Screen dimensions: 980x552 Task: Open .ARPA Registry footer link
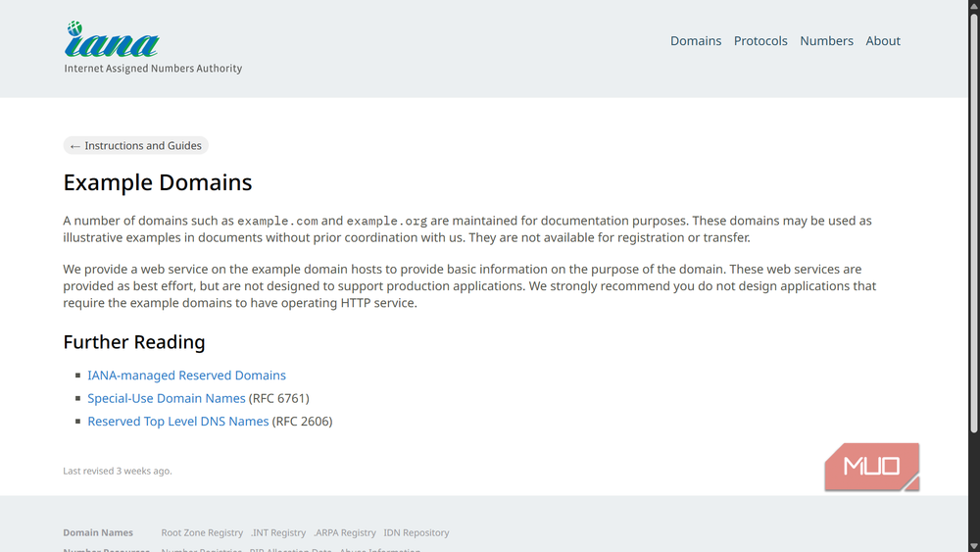(x=345, y=532)
